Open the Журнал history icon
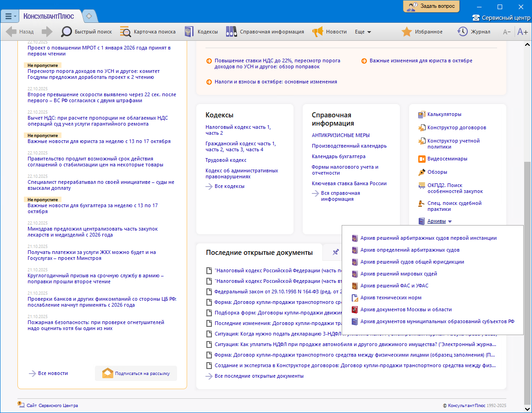 click(462, 32)
